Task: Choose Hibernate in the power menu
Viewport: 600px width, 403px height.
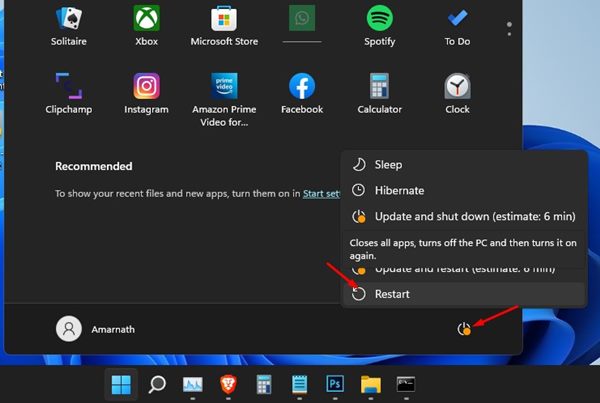Action: click(x=464, y=191)
